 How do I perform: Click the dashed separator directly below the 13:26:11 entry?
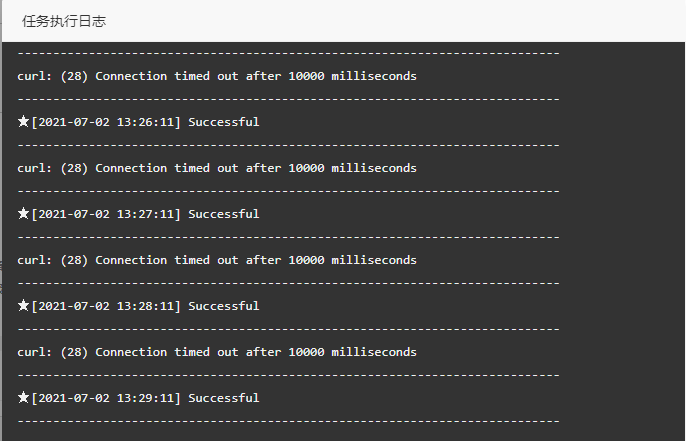288,145
